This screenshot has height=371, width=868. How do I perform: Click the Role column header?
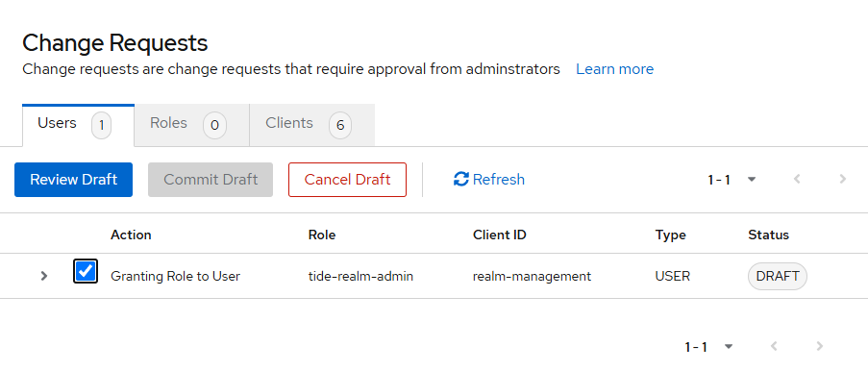[x=322, y=235]
